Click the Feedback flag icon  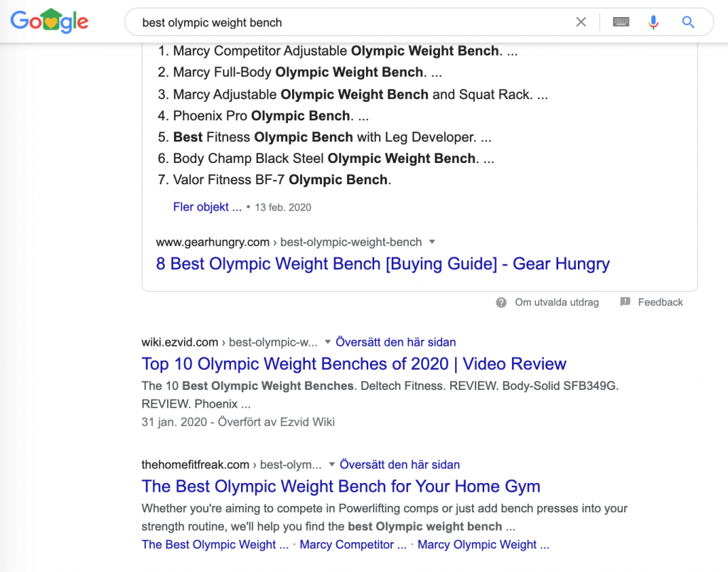625,302
